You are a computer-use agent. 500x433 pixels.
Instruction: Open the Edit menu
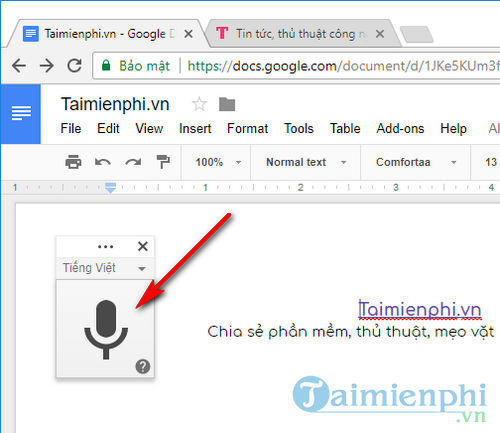(x=108, y=129)
